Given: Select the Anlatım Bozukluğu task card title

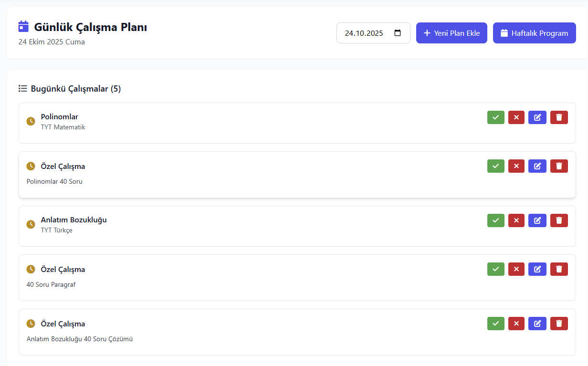Looking at the screenshot, I should [x=73, y=220].
